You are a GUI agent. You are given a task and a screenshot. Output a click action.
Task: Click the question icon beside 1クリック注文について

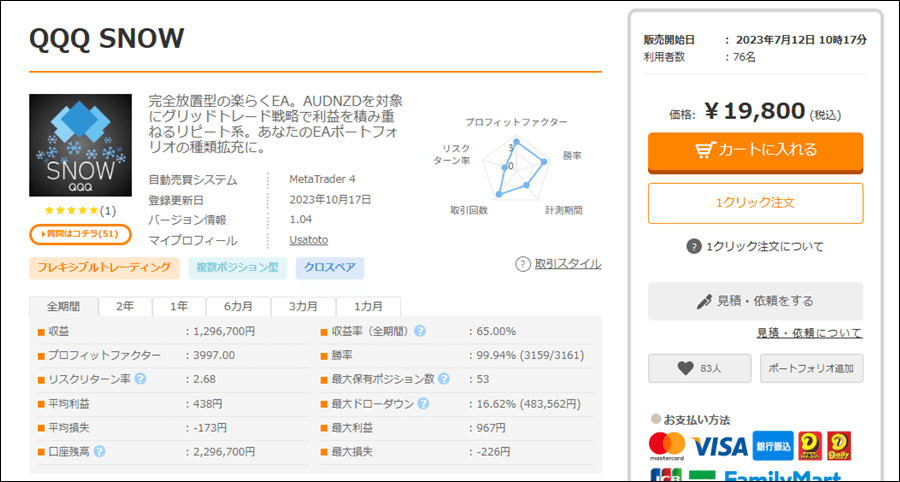point(693,247)
